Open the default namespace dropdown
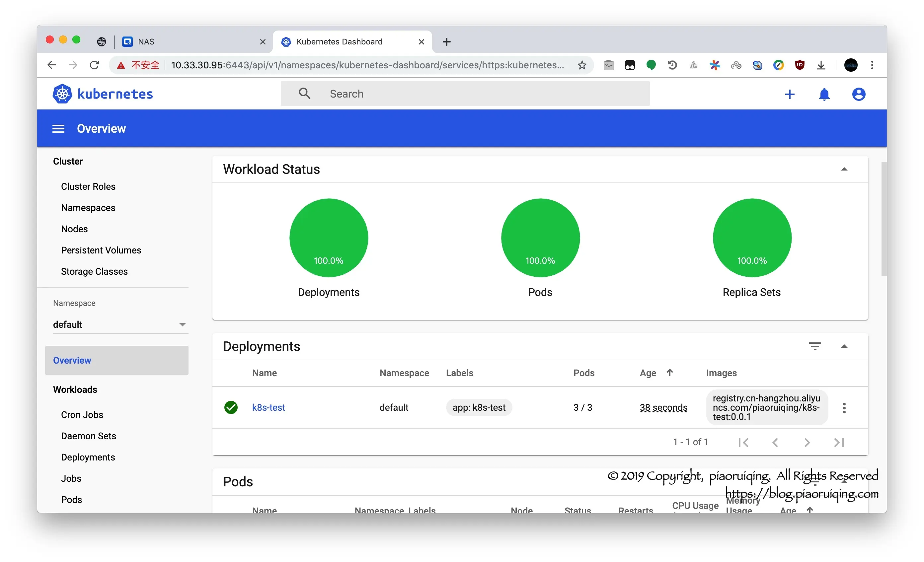 [x=120, y=324]
